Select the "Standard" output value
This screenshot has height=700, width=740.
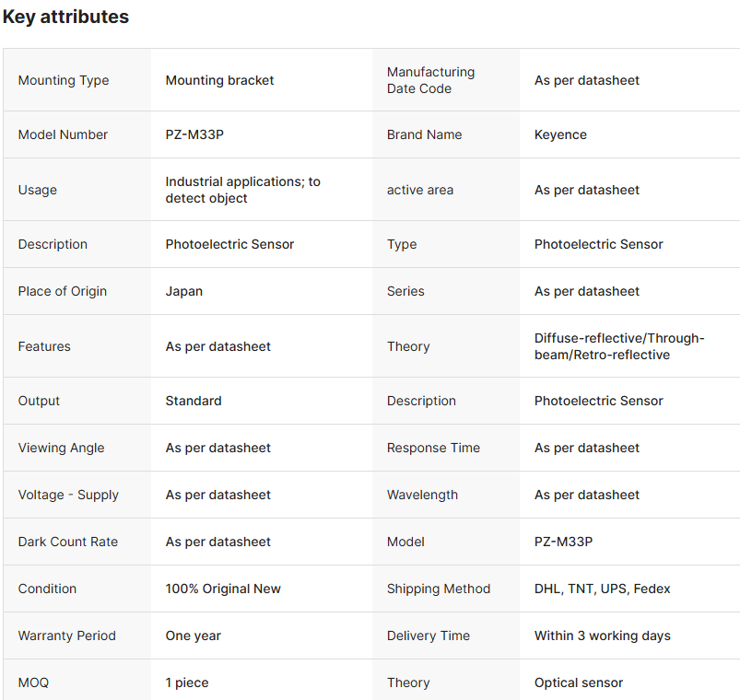click(194, 401)
